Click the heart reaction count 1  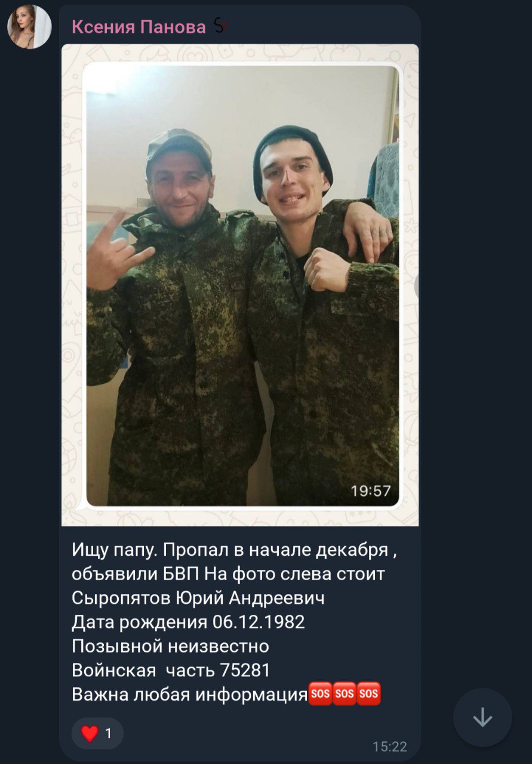pyautogui.click(x=108, y=734)
